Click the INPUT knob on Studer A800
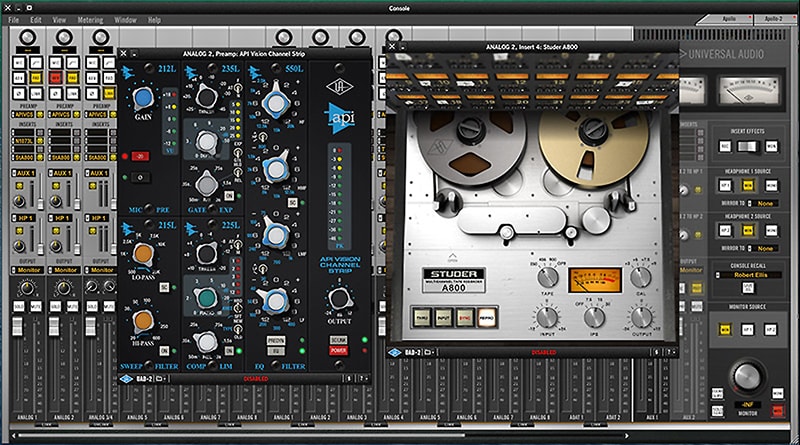The height and width of the screenshot is (445, 800). [547, 317]
